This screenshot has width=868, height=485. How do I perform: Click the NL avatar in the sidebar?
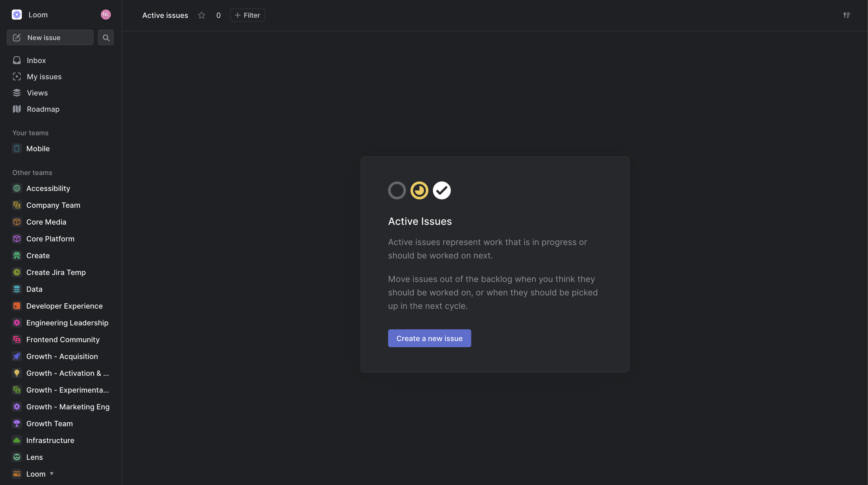pos(106,15)
